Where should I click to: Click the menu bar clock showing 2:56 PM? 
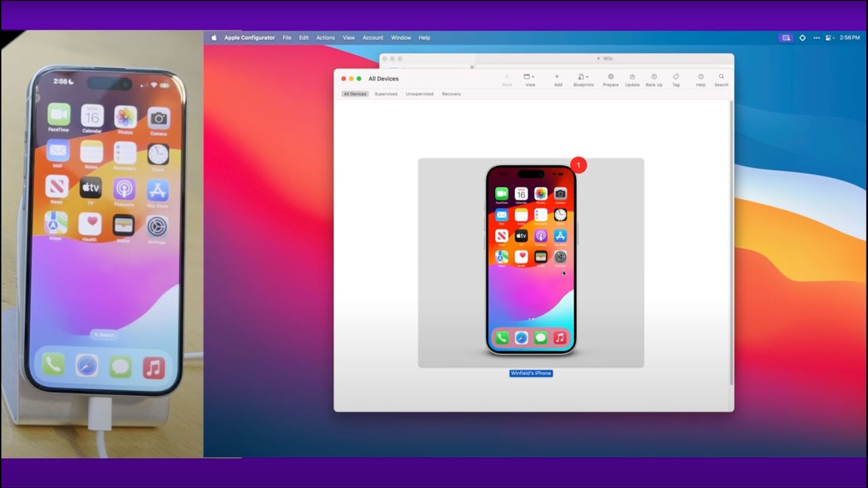850,38
